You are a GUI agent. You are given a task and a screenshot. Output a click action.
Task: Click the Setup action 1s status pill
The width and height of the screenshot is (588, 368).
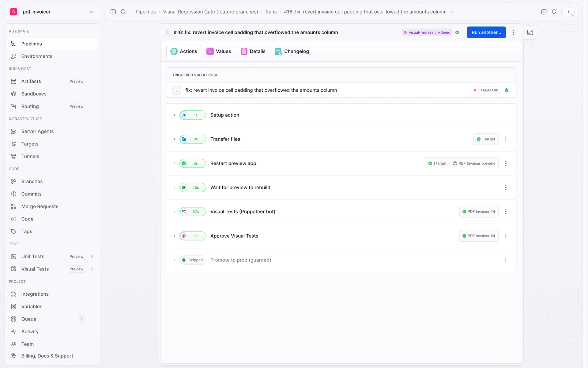tap(193, 115)
